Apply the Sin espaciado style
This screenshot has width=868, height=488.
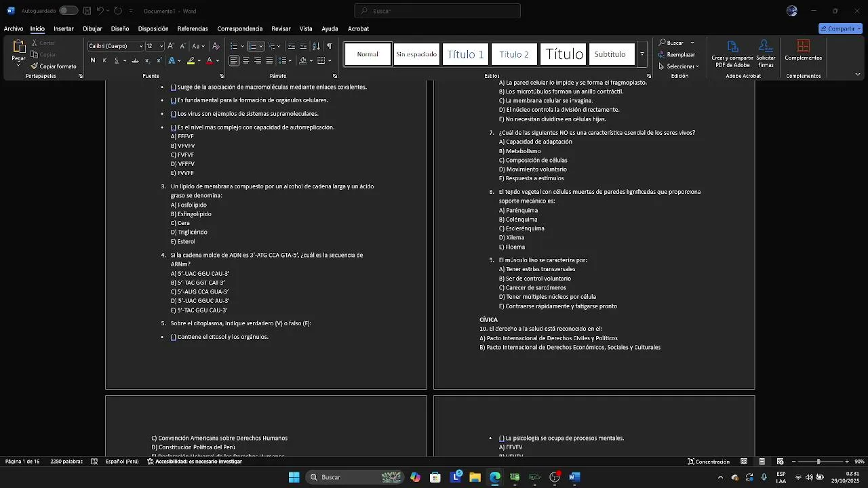(x=416, y=54)
